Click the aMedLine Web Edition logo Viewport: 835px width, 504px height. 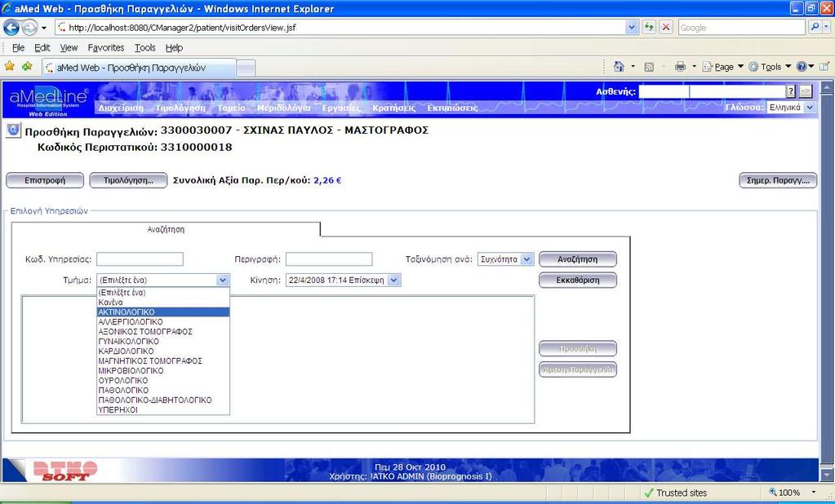tap(48, 101)
